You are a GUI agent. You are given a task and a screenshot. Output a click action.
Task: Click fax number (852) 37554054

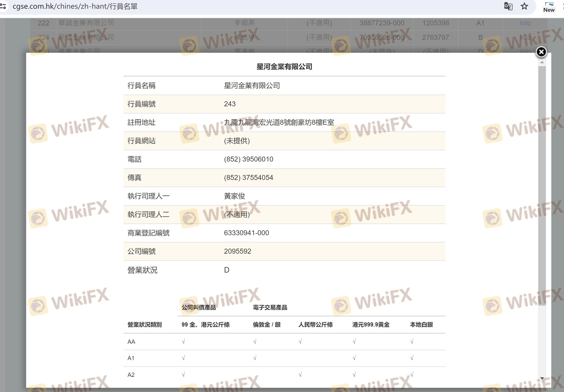[248, 178]
